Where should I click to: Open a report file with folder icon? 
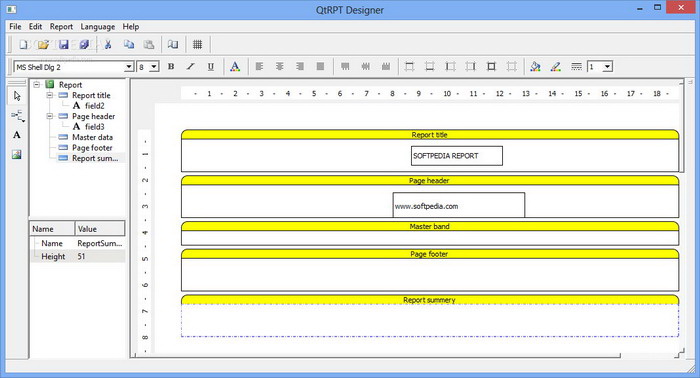tap(43, 44)
